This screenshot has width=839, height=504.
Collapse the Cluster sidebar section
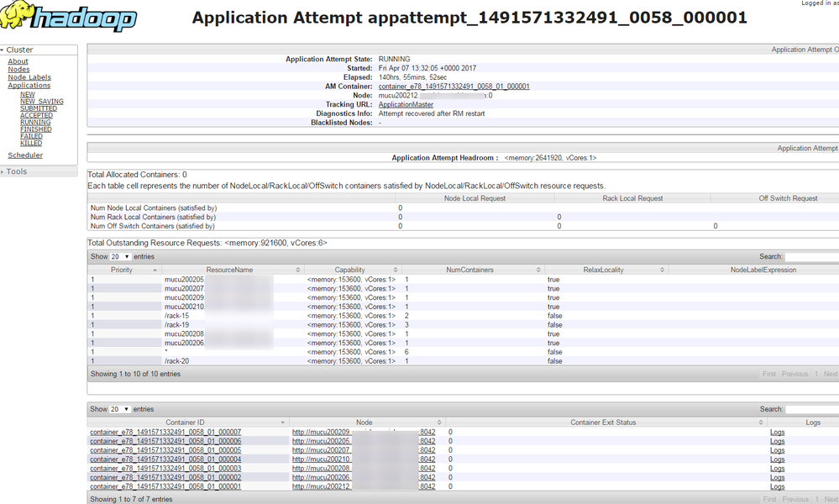(20, 50)
